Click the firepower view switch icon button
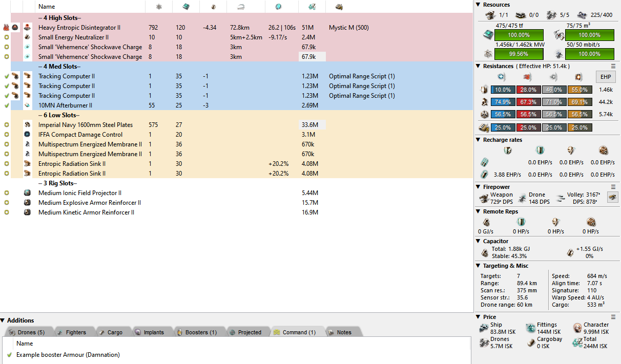Screen dimensions: 621x364 (612, 197)
